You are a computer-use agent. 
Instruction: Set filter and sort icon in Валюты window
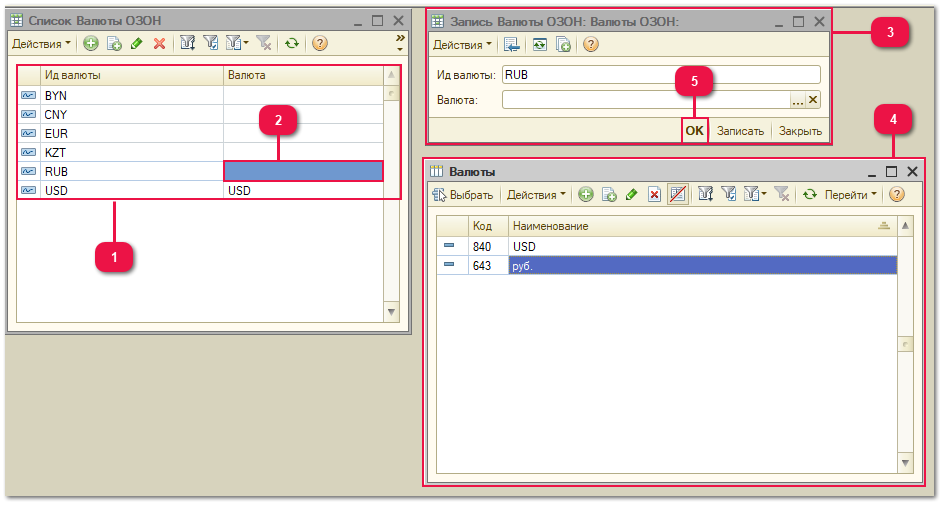coord(705,194)
